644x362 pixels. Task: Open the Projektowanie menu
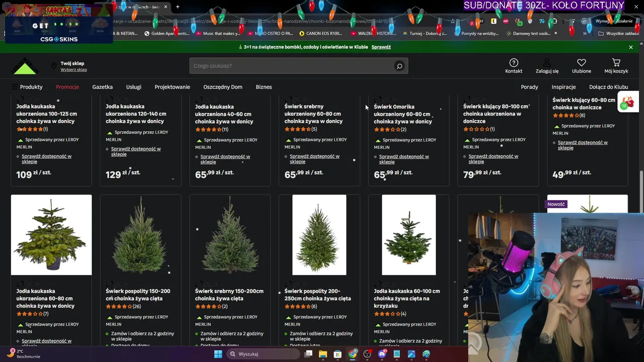coord(172,87)
